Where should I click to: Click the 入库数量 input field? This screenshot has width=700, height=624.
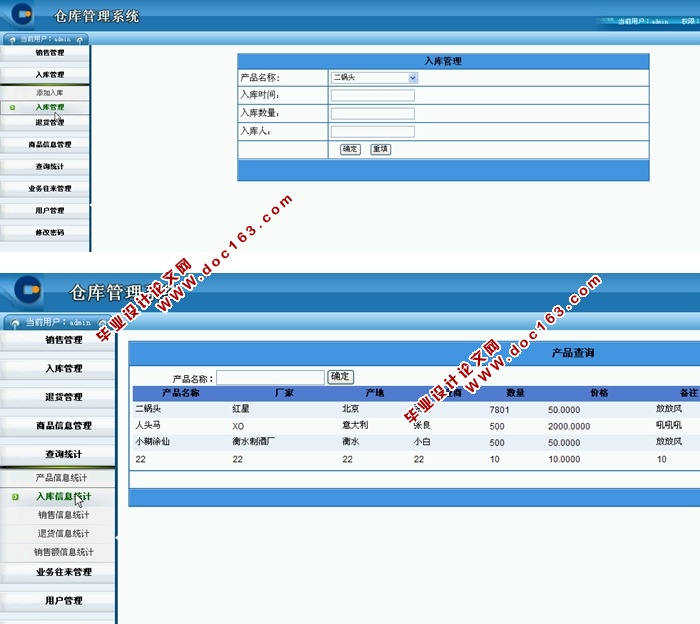[373, 113]
